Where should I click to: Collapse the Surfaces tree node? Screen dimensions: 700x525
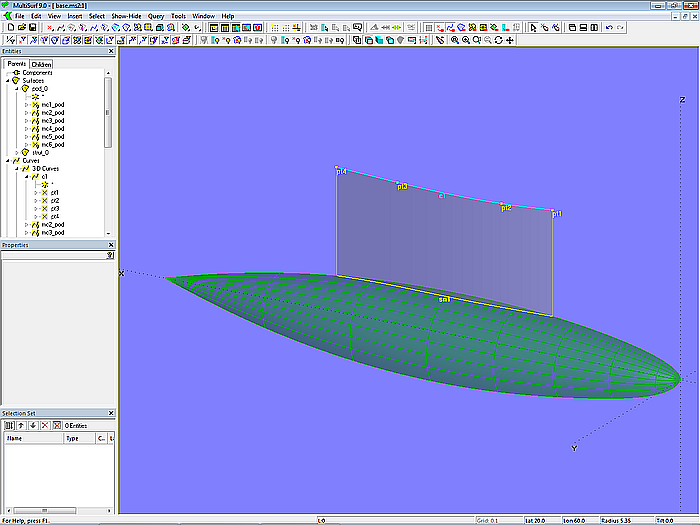[x=8, y=81]
